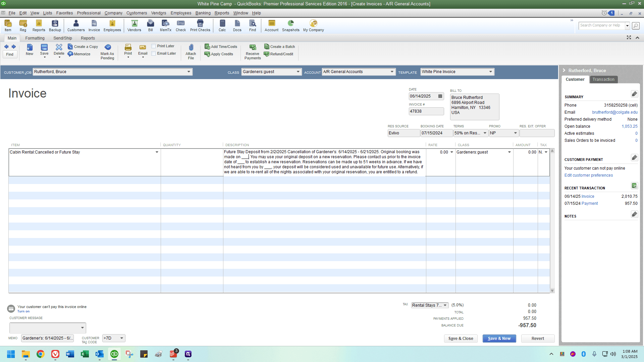
Task: Switch to the Transaction tab in side panel
Action: [603, 79]
